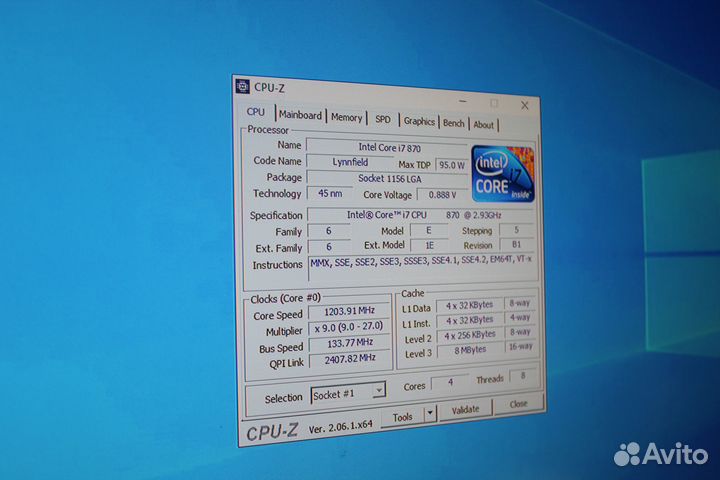
Task: Click the Name field 'Intel Core i7 870'
Action: coord(388,148)
